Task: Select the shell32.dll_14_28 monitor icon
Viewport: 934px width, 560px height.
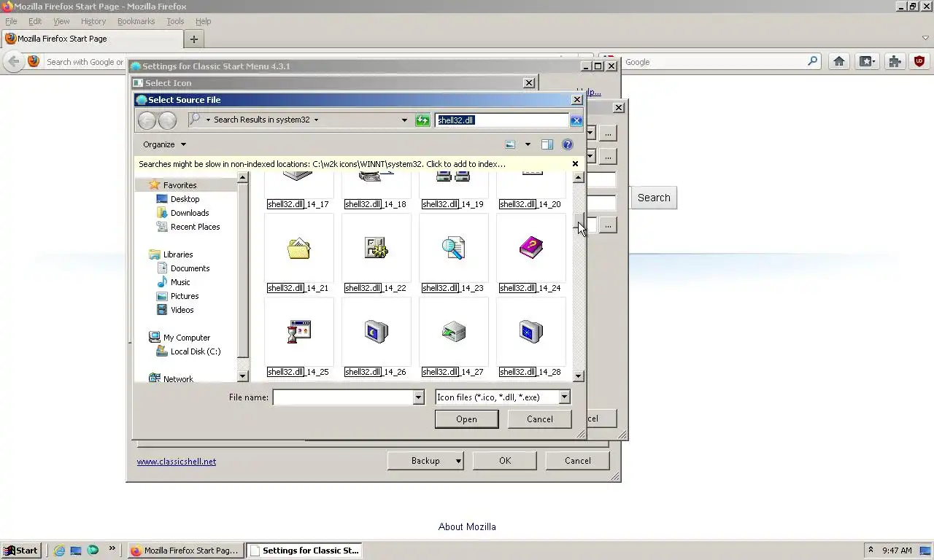Action: point(531,332)
